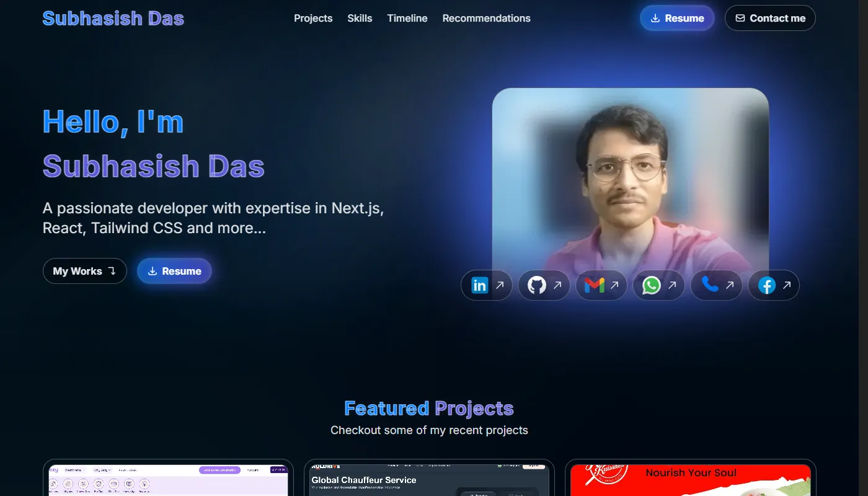Click the 'A passionate developer' description text
The width and height of the screenshot is (868, 496).
213,218
